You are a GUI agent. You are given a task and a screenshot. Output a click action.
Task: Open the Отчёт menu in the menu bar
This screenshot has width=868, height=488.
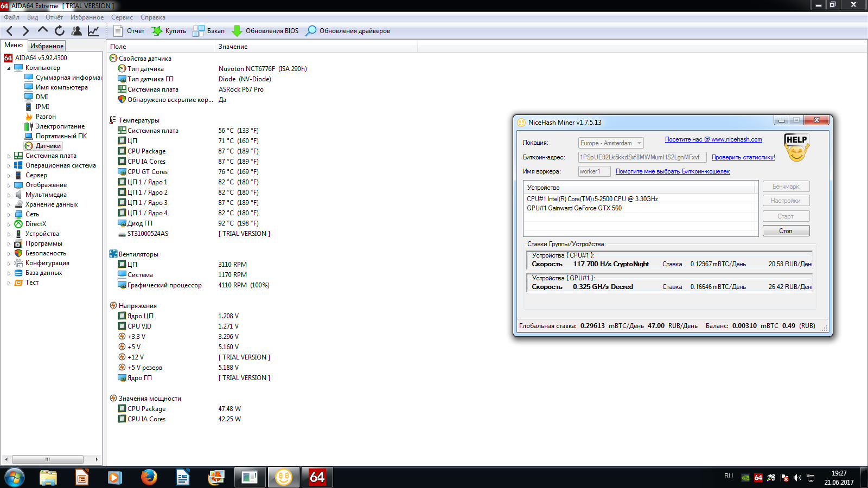tap(54, 17)
